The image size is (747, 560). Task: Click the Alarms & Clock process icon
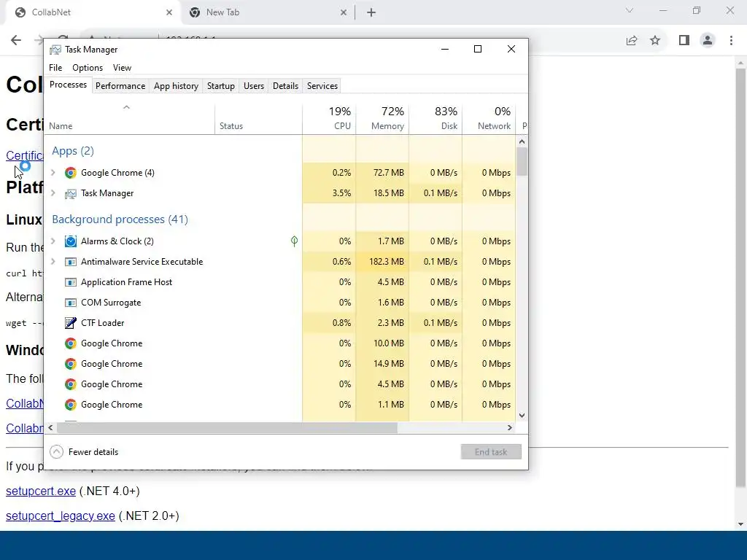tap(71, 241)
